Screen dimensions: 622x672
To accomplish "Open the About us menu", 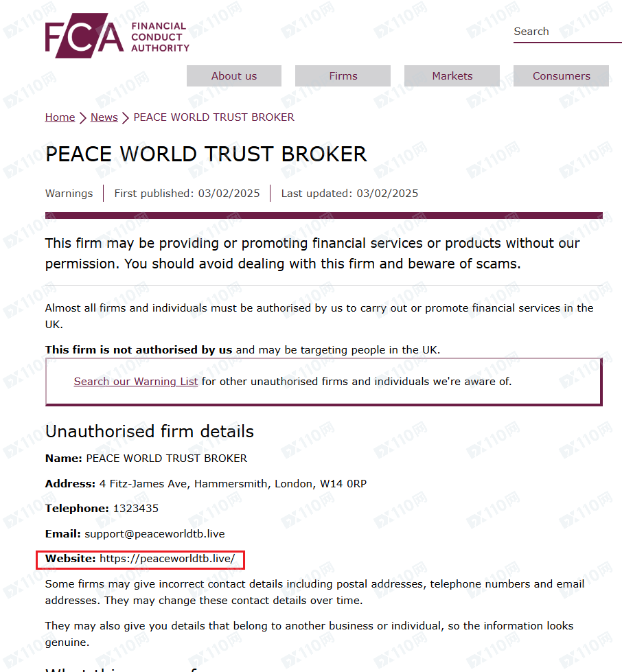I will pyautogui.click(x=234, y=76).
